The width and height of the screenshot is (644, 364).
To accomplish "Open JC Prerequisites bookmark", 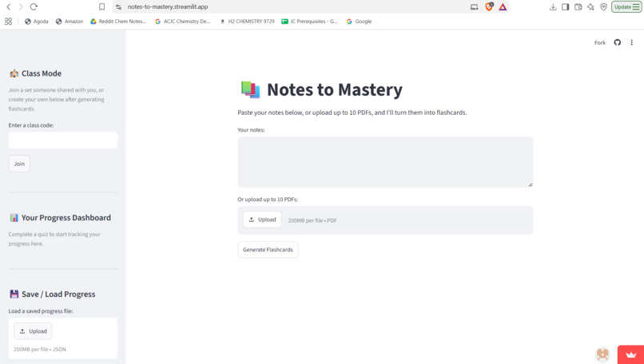I will click(x=309, y=22).
